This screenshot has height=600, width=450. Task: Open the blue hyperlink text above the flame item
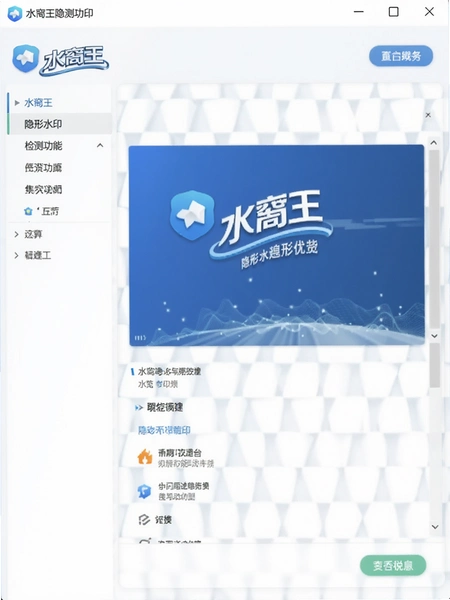click(x=164, y=430)
